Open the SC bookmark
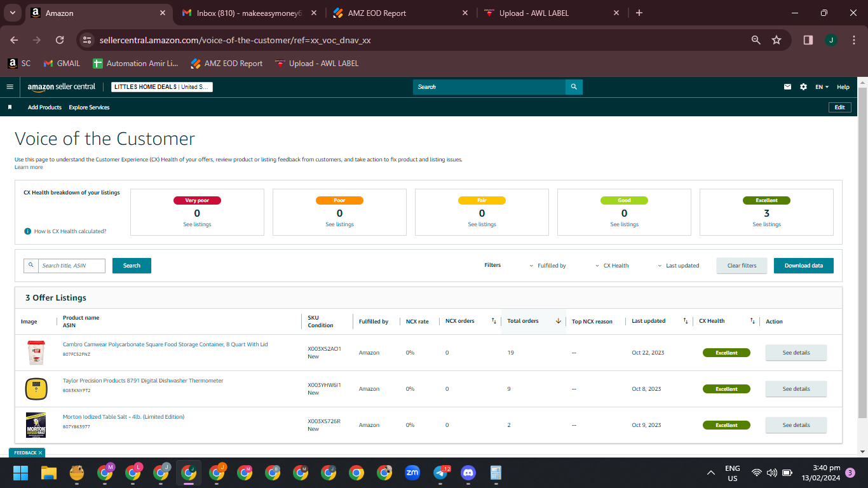 click(x=19, y=64)
